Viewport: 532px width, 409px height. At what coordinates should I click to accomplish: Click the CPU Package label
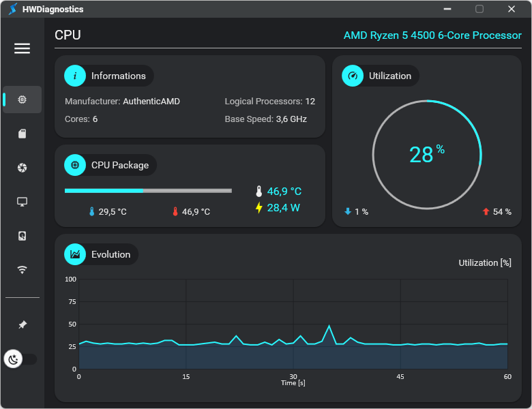pos(120,165)
